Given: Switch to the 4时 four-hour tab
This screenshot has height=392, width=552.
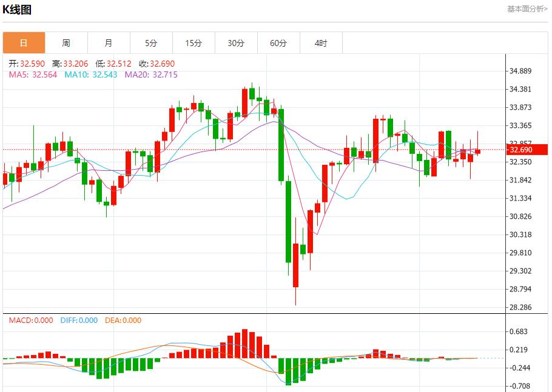Looking at the screenshot, I should (321, 43).
